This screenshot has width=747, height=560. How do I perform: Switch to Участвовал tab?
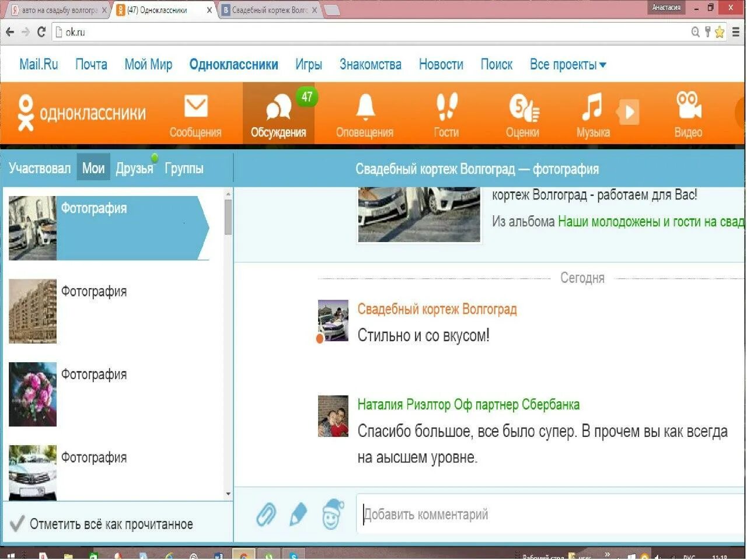(40, 169)
